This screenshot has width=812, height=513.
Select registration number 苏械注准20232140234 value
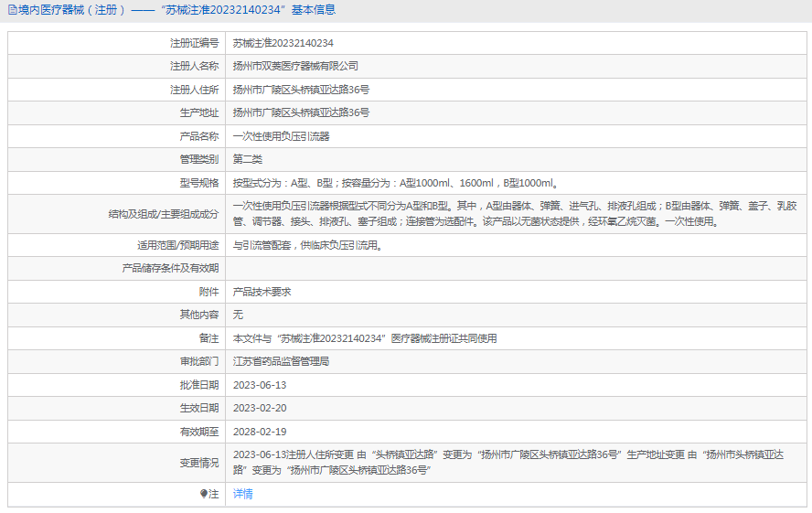click(x=283, y=43)
